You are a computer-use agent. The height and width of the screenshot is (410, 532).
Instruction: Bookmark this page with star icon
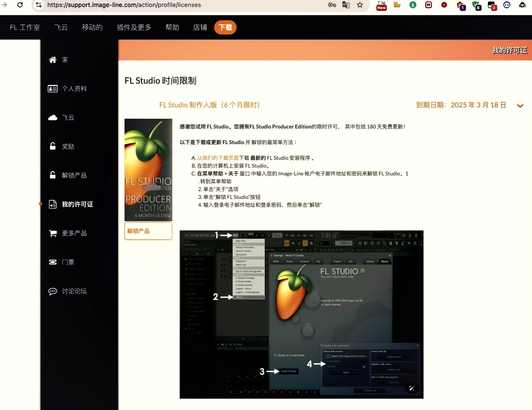click(360, 5)
